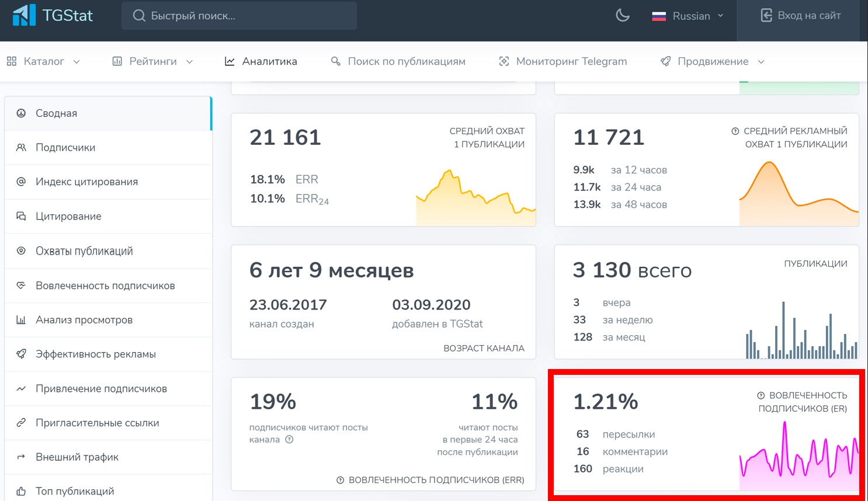Screen dimensions: 868x501
Task: Open Анализ просмотров in the sidebar
Action: pos(108,320)
